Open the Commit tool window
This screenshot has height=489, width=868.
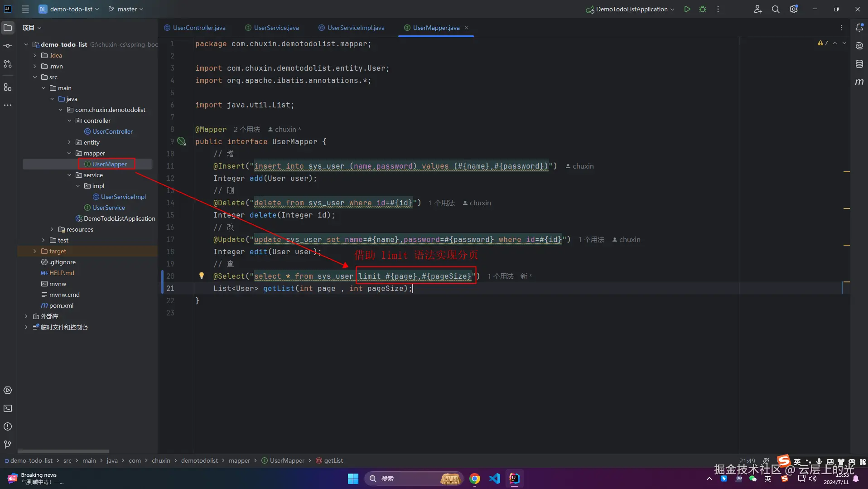pyautogui.click(x=8, y=46)
